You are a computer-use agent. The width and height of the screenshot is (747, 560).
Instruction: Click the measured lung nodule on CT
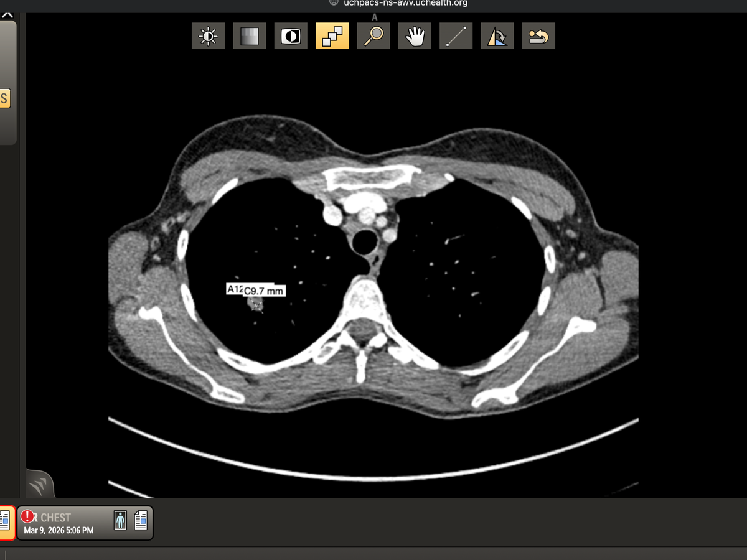(x=255, y=304)
